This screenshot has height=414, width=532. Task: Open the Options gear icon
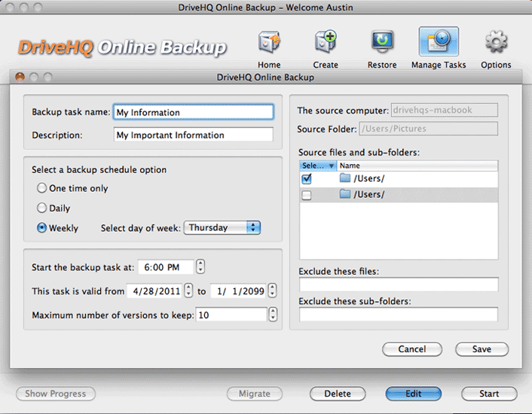click(x=496, y=42)
